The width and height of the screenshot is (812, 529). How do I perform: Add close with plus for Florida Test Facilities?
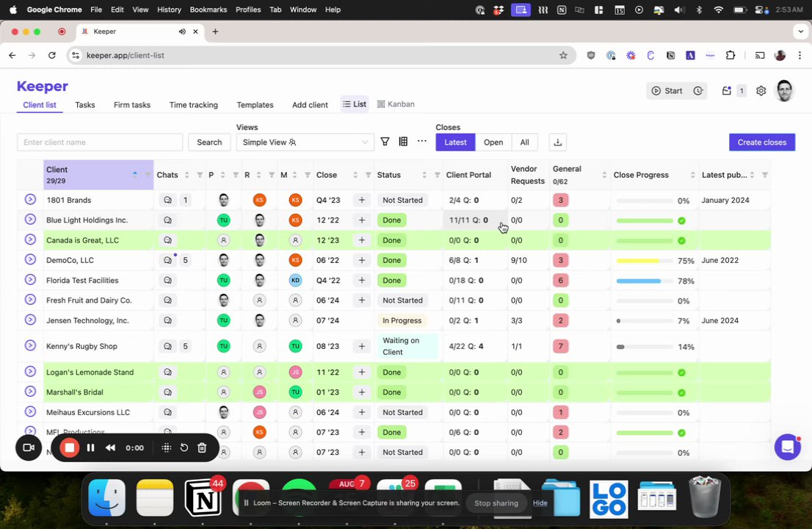tap(362, 281)
